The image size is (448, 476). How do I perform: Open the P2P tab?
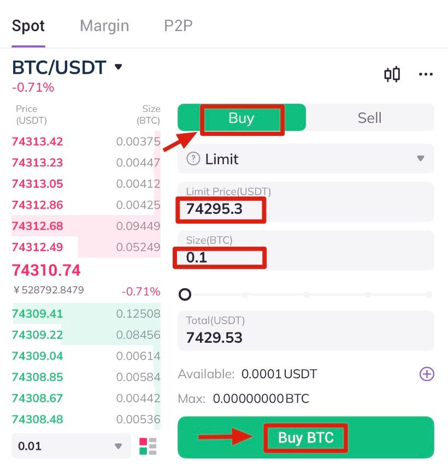coord(178,26)
